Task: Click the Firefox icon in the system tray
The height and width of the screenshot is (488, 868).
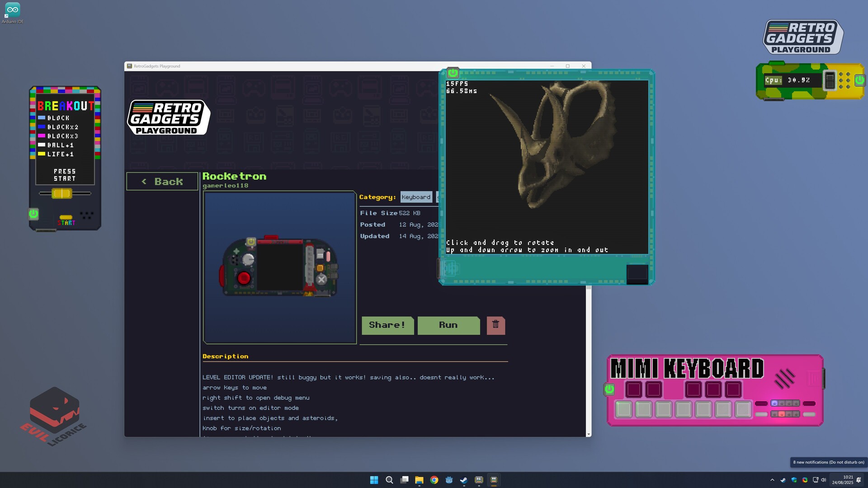Action: click(805, 480)
